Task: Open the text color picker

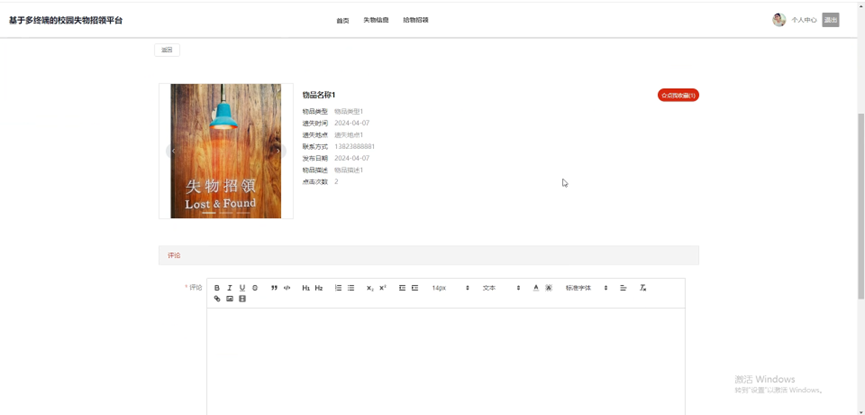Action: pyautogui.click(x=536, y=288)
